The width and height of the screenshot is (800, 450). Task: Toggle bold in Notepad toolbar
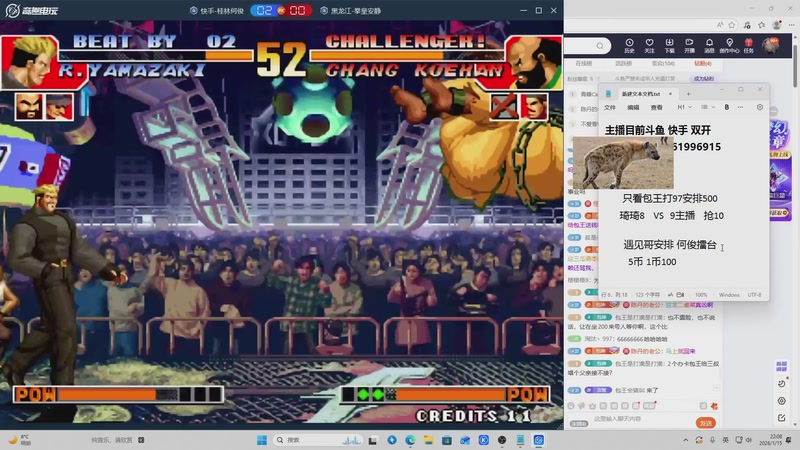[x=727, y=107]
